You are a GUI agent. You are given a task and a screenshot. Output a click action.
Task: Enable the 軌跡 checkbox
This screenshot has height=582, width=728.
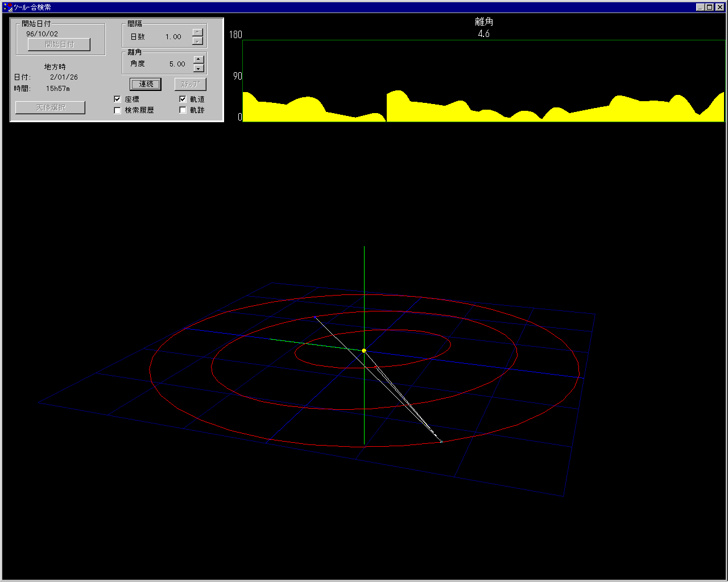(183, 110)
